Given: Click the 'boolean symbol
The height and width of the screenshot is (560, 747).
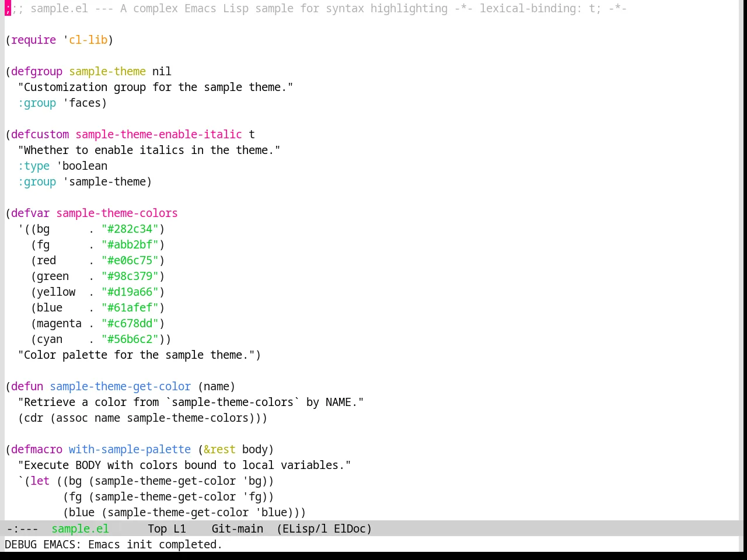Looking at the screenshot, I should [x=82, y=166].
